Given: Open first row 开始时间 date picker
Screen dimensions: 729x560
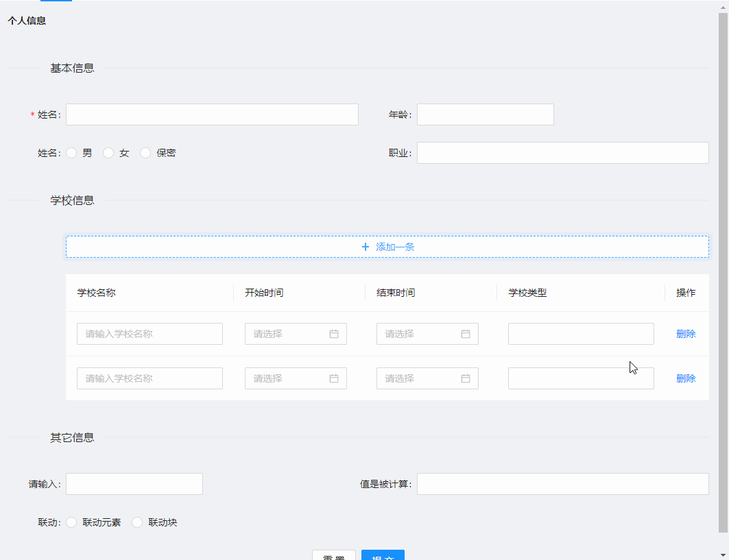Looking at the screenshot, I should (x=296, y=334).
